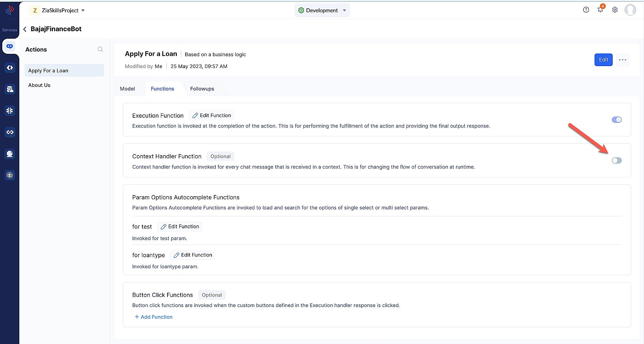The image size is (644, 344).
Task: Open the code brackets serverless icon in the sidebar
Action: pyautogui.click(x=10, y=68)
